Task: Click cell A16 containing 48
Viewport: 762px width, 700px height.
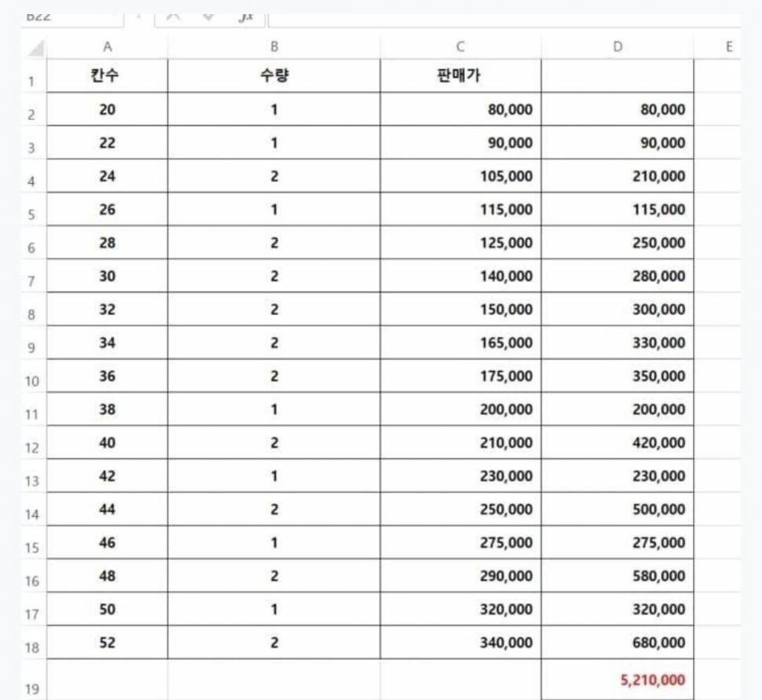Action: pyautogui.click(x=108, y=576)
